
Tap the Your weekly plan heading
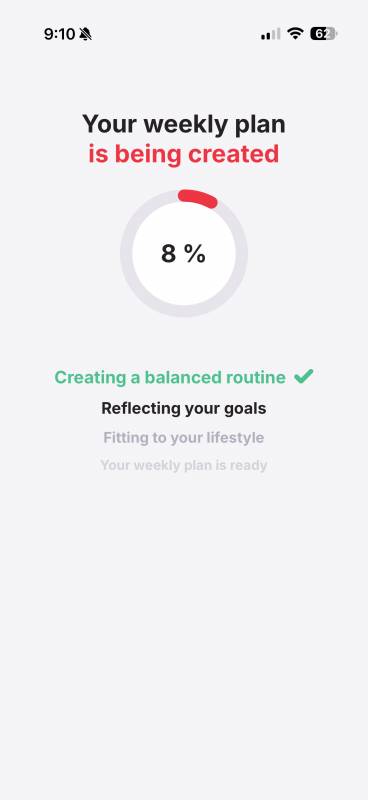click(184, 124)
